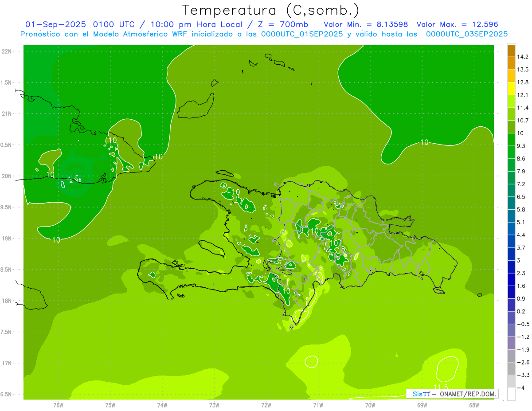The image size is (532, 411).
Task: Click the colorbar swatch between 9.3 and 10
Action: click(511, 139)
